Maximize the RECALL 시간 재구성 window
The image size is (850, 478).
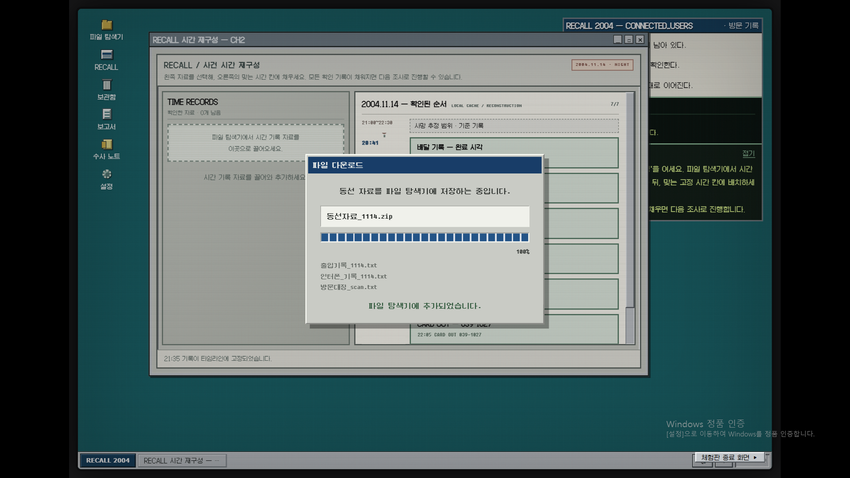pos(629,40)
